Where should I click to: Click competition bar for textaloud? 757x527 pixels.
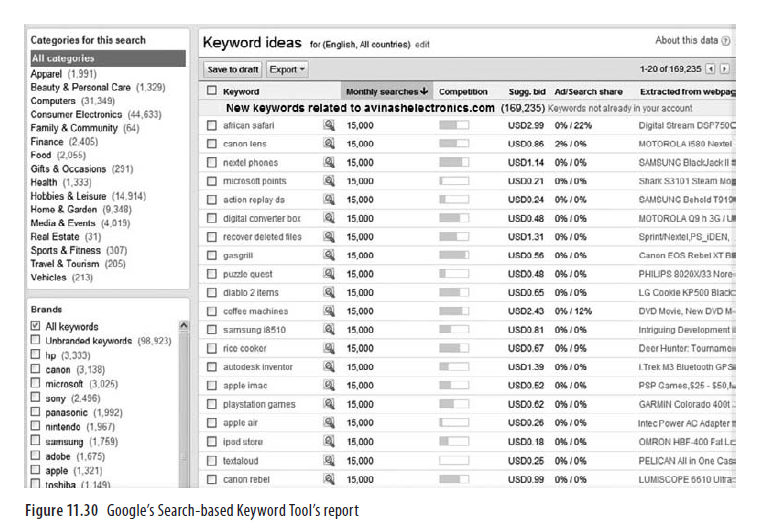click(x=454, y=460)
